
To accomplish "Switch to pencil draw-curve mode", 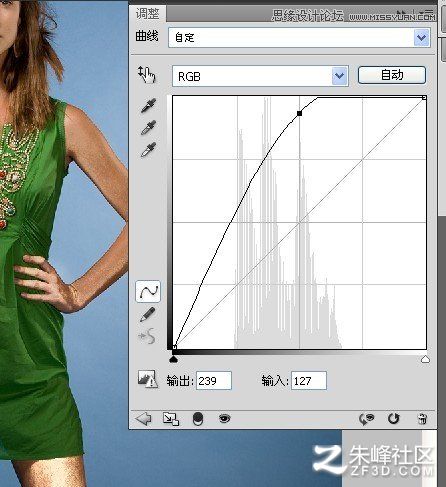I will [147, 314].
